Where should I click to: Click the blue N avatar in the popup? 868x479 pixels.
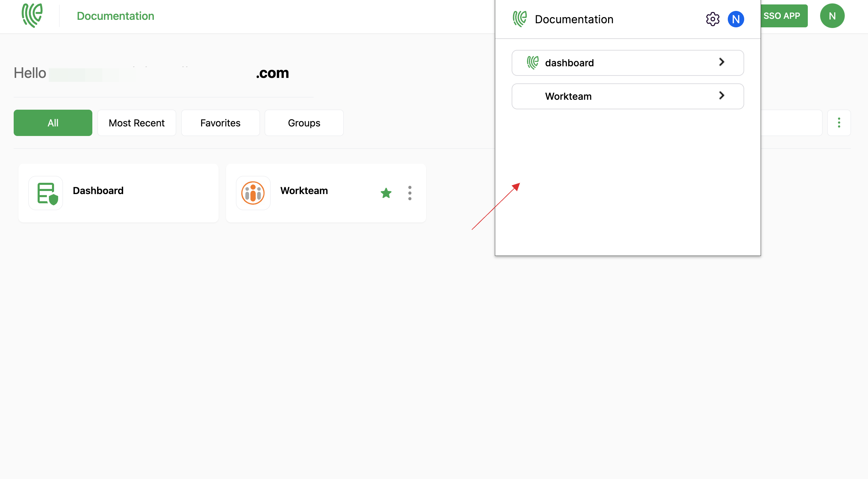tap(736, 19)
